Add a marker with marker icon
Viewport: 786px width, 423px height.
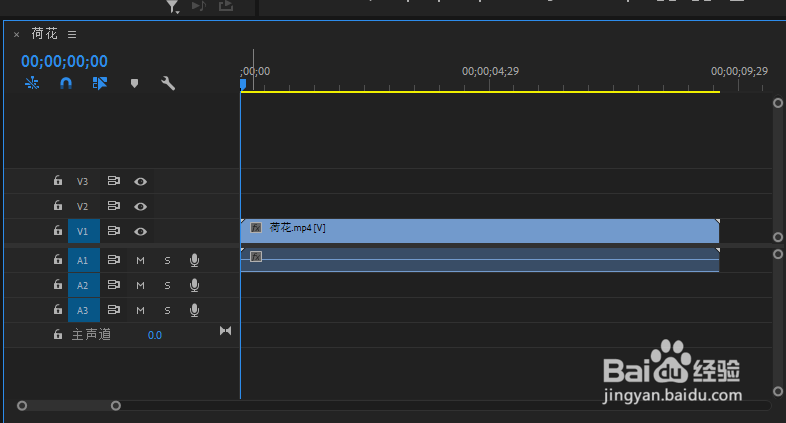tap(134, 85)
